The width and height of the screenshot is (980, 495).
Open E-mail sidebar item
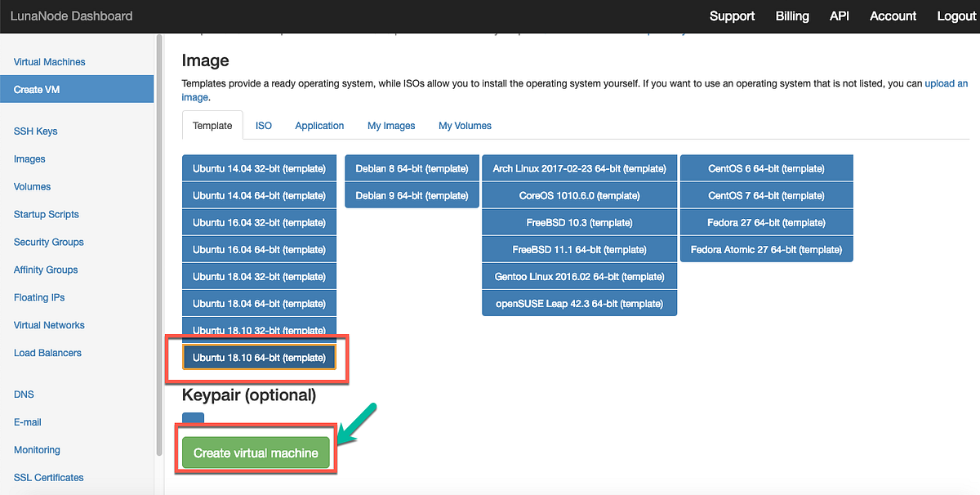point(28,422)
